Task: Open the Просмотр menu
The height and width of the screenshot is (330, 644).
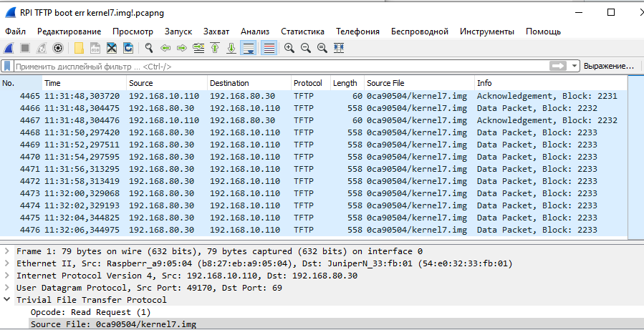Action: [x=133, y=31]
